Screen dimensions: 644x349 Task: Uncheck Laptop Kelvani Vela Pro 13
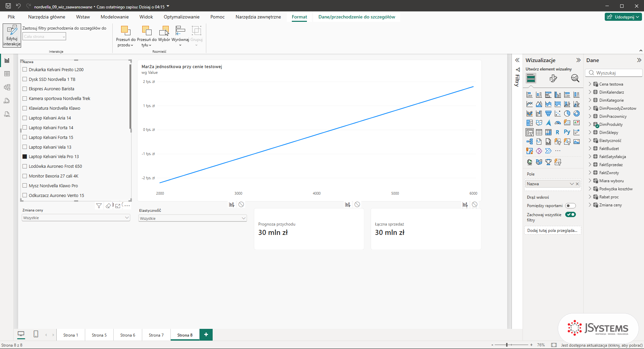click(x=24, y=156)
